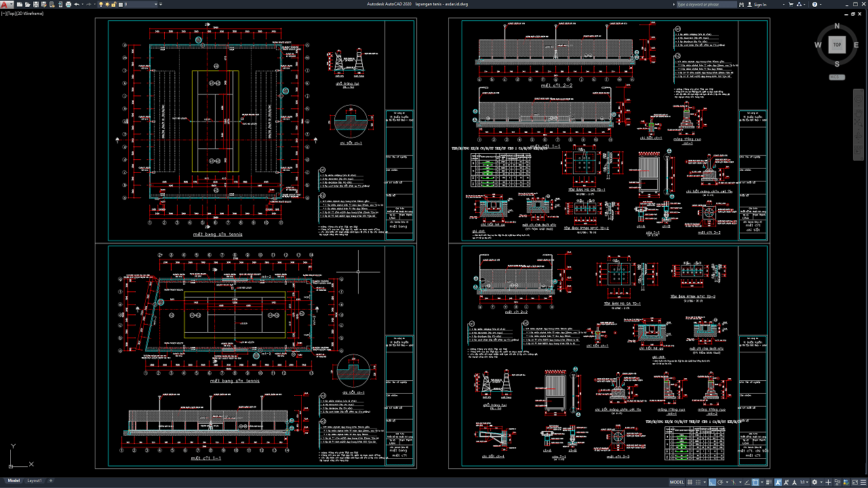Viewport: 868px width, 488px height.
Task: Open the WCS dropdown below the ViewCube
Action: [x=837, y=77]
